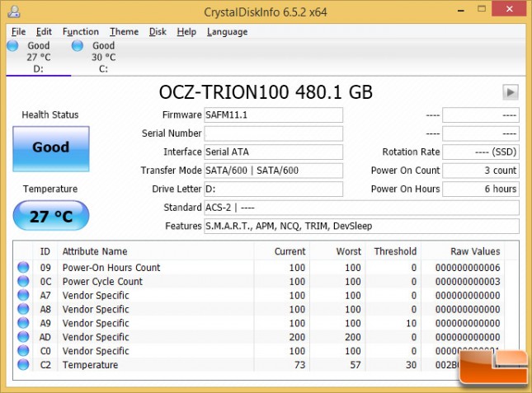Click the ID column header
The width and height of the screenshot is (532, 393).
point(45,251)
